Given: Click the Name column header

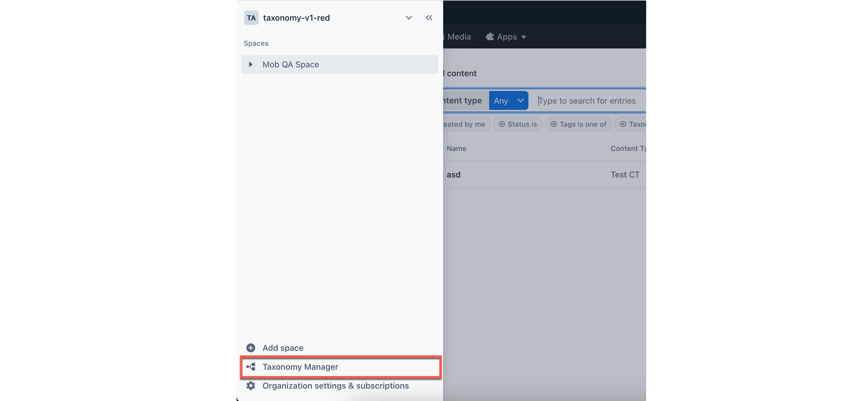Looking at the screenshot, I should [456, 149].
